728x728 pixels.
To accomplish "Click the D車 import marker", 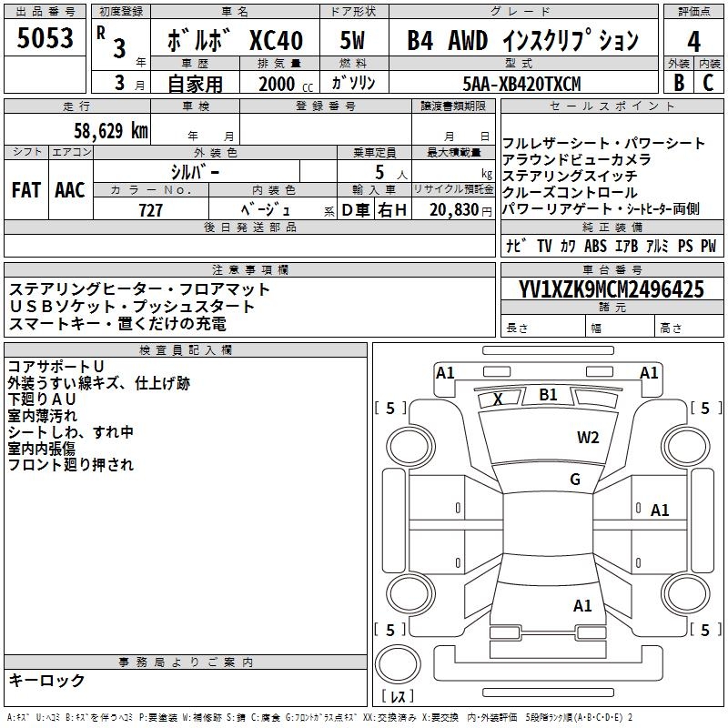I will [x=355, y=210].
